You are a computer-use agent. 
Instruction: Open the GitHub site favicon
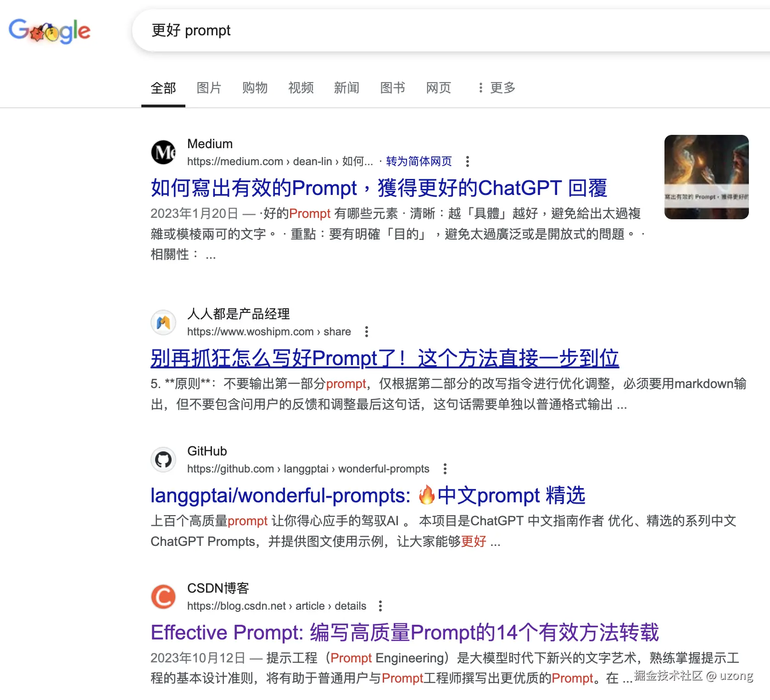point(163,460)
